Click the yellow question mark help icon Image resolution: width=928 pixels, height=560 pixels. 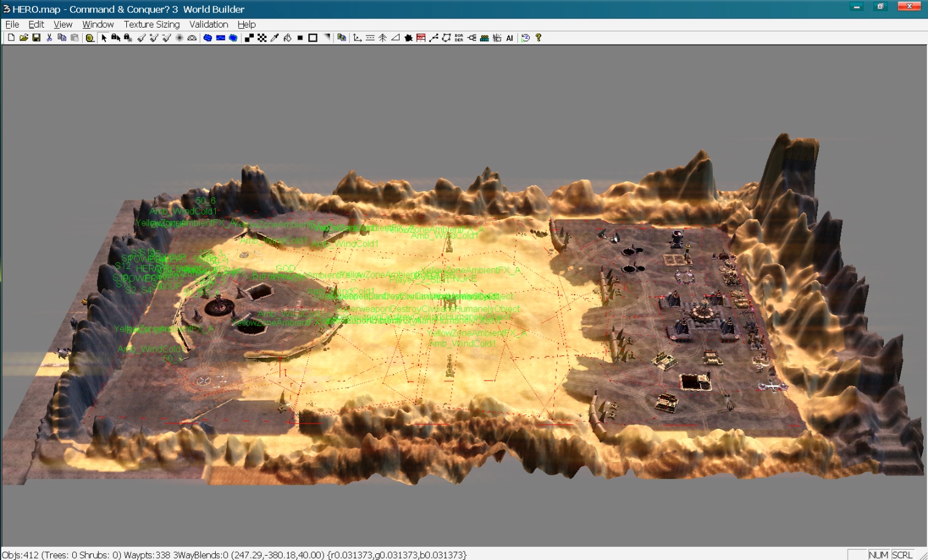(x=538, y=38)
